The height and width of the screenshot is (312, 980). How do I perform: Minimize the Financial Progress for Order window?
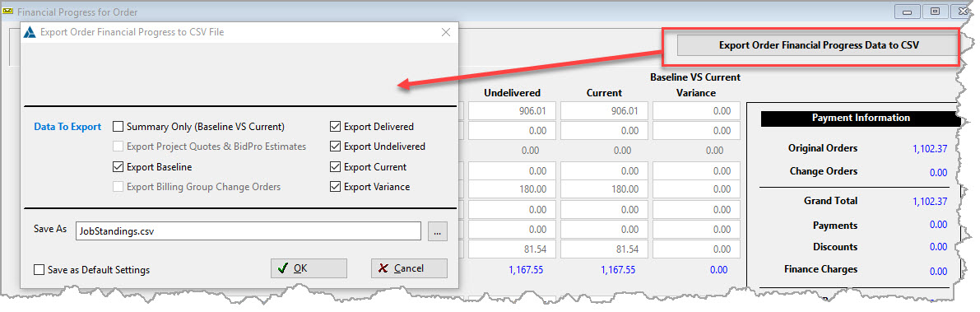pos(907,12)
